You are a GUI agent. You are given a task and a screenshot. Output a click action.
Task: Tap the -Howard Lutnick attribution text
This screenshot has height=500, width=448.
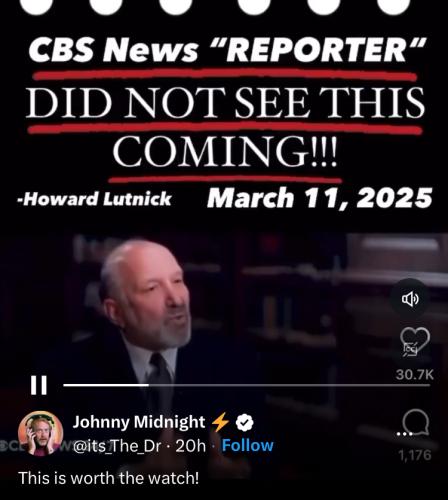tap(95, 199)
